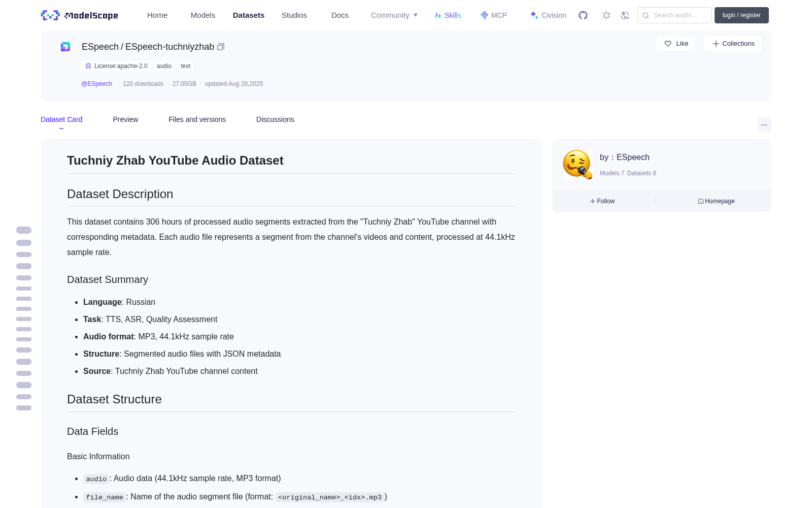
Task: Open the Models navigation item
Action: (203, 15)
